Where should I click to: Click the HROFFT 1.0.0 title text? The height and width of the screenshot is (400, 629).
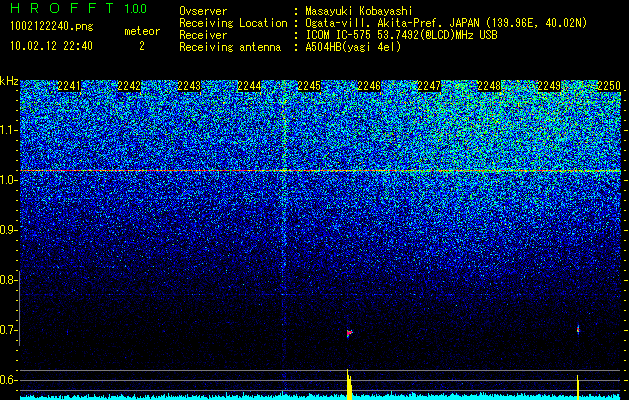[x=78, y=8]
